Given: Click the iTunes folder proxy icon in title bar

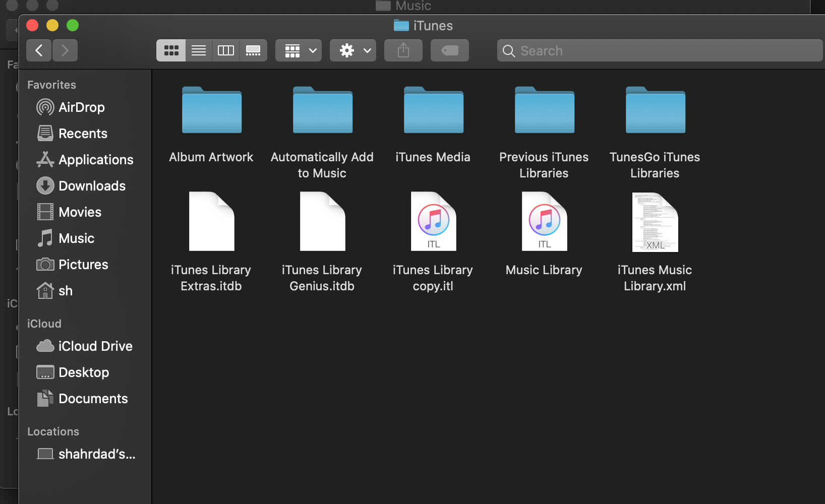Looking at the screenshot, I should click(401, 25).
